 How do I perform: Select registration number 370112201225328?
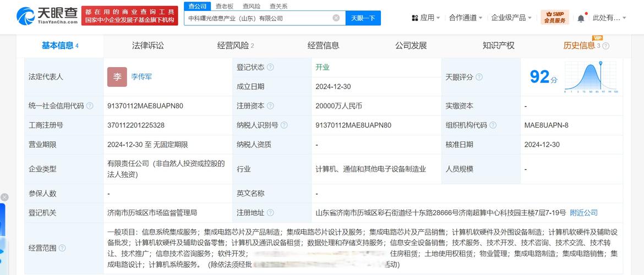pyautogui.click(x=136, y=125)
